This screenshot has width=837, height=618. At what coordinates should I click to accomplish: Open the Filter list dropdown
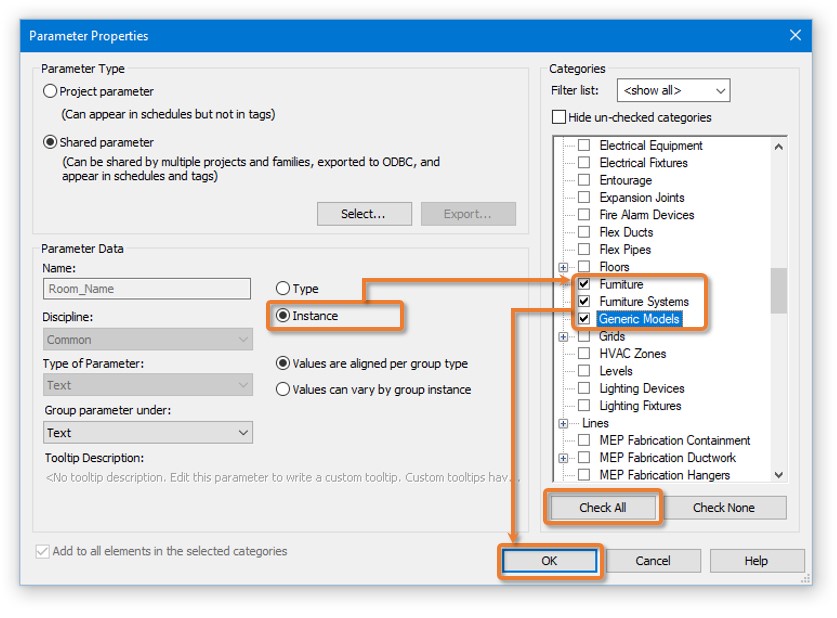pyautogui.click(x=673, y=90)
